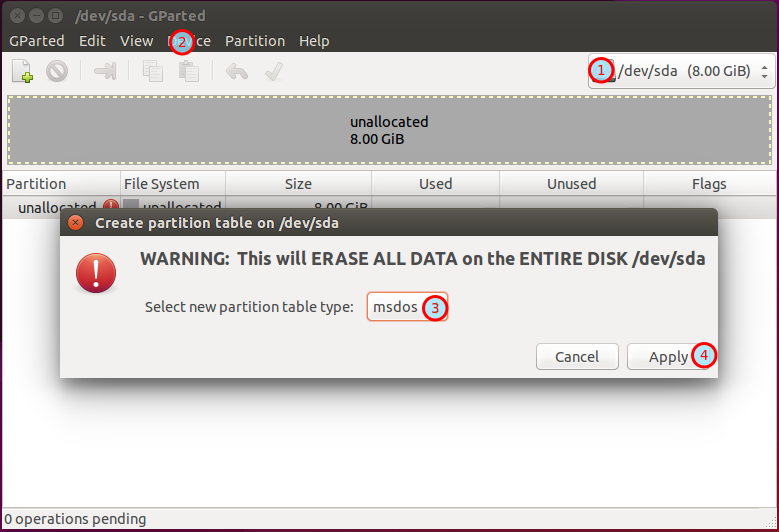Click the Cancel button
Screen dimensions: 779x532
[x=577, y=357]
